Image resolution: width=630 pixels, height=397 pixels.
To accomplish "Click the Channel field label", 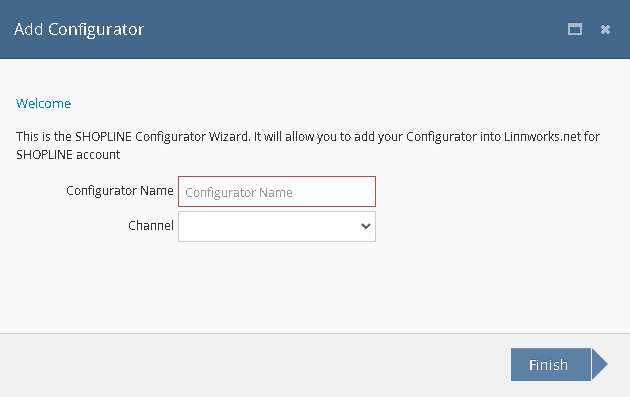I will [151, 225].
